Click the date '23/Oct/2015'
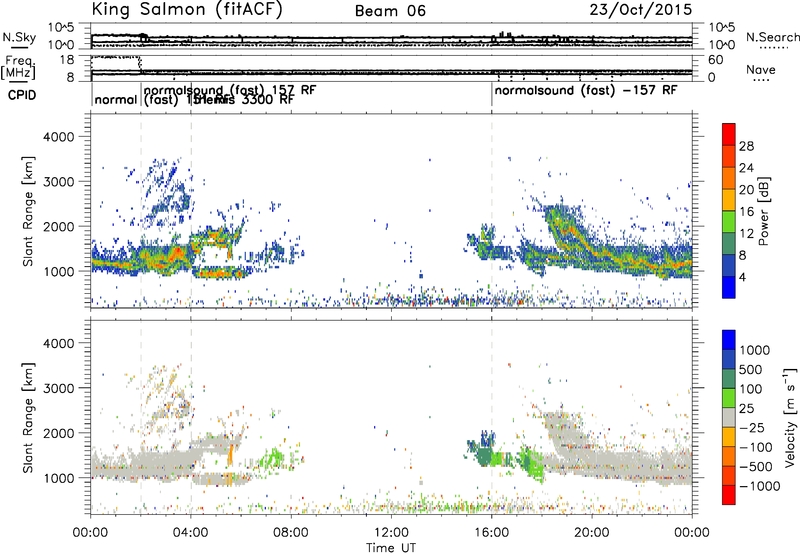 [x=641, y=10]
